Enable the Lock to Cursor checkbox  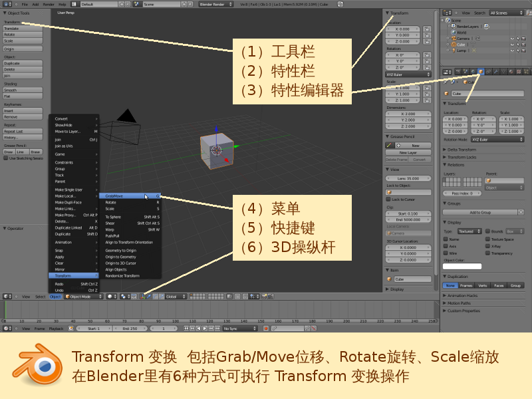pyautogui.click(x=388, y=199)
